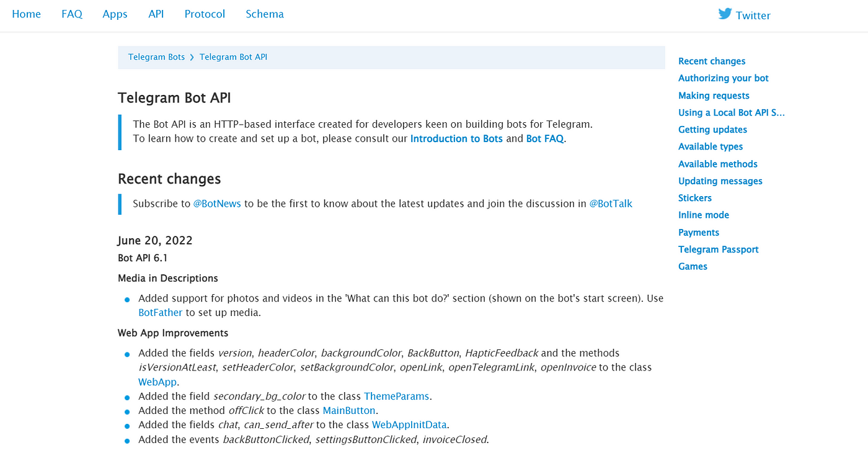Jump to Games section
The height and width of the screenshot is (453, 868).
pos(693,266)
